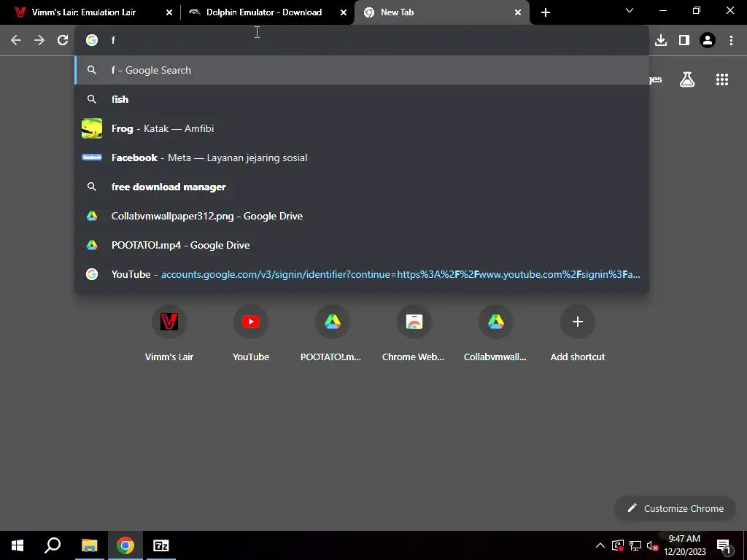Image resolution: width=747 pixels, height=560 pixels.
Task: Choose 'free download manager' suggestion
Action: [x=362, y=187]
